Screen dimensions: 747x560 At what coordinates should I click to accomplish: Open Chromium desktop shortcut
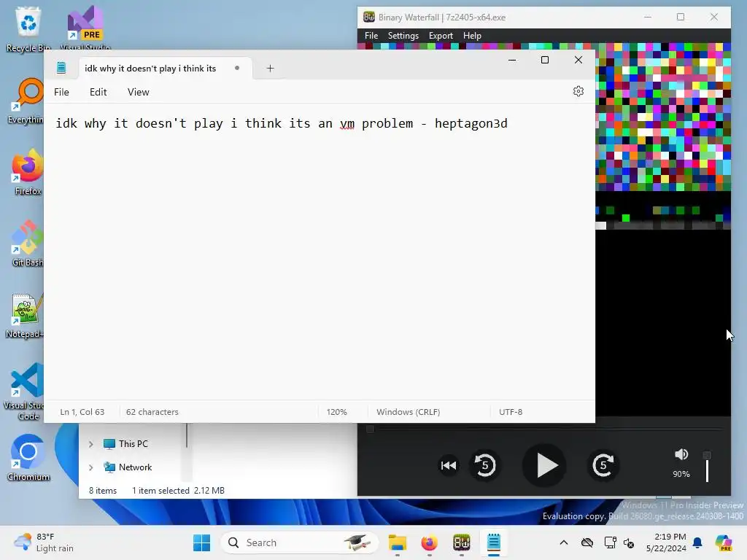click(28, 458)
